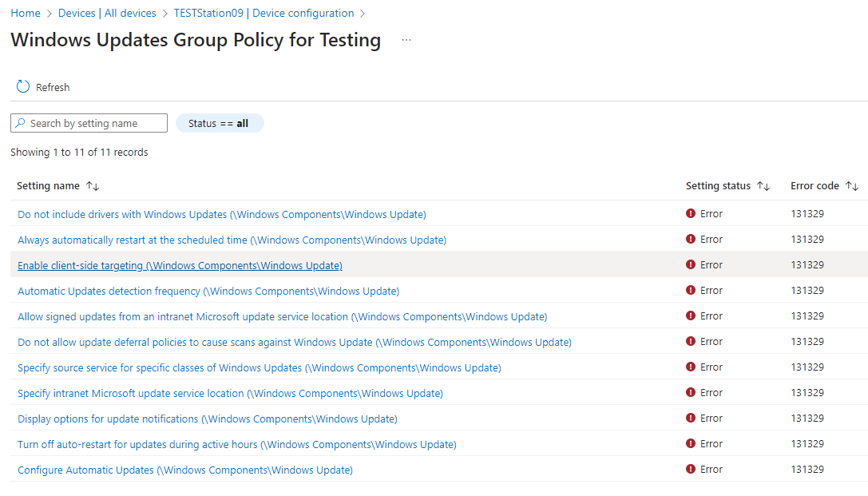Open Automatic Updates detection frequency setting
Screen dimensions: 868x496
[x=208, y=291]
